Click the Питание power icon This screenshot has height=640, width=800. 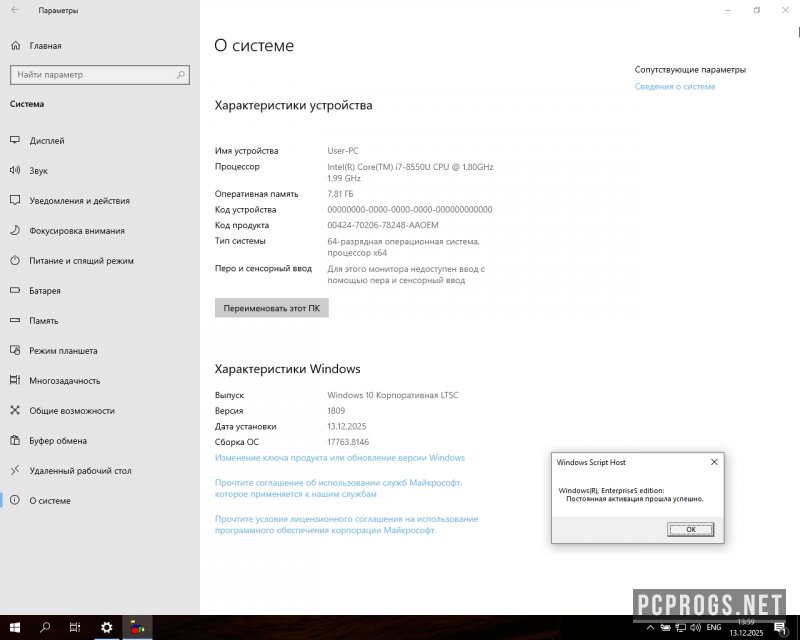coord(15,260)
